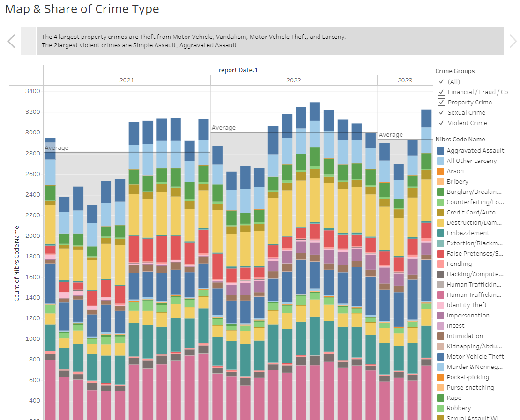Click the Average reference line label
The height and width of the screenshot is (420, 520).
[57, 147]
